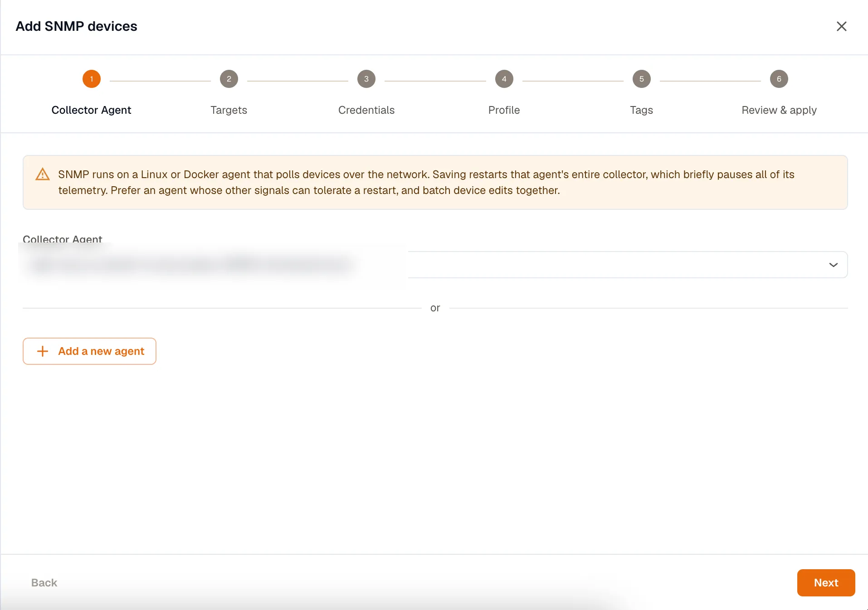
Task: Click the plus icon on Add a new agent
Action: click(43, 351)
